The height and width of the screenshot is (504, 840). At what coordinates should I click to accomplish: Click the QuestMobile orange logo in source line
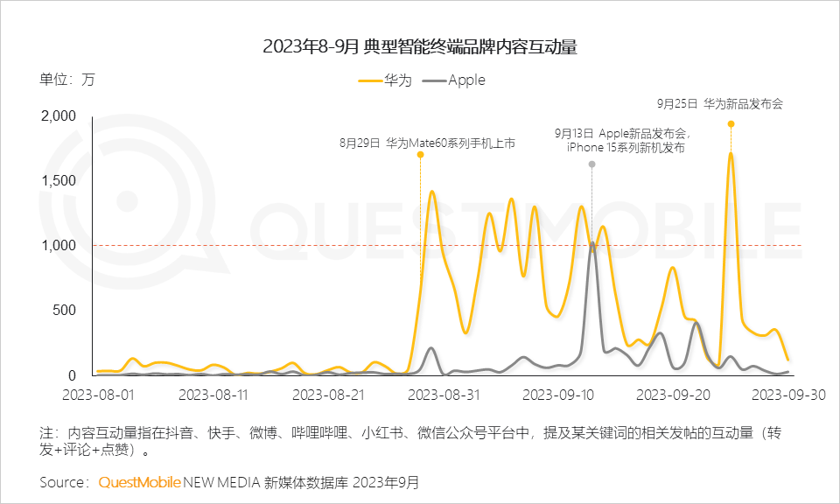click(x=139, y=482)
